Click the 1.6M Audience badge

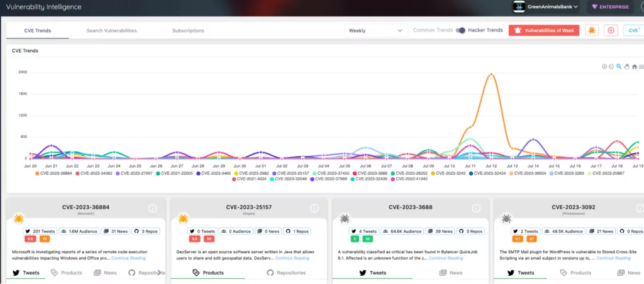pyautogui.click(x=78, y=231)
